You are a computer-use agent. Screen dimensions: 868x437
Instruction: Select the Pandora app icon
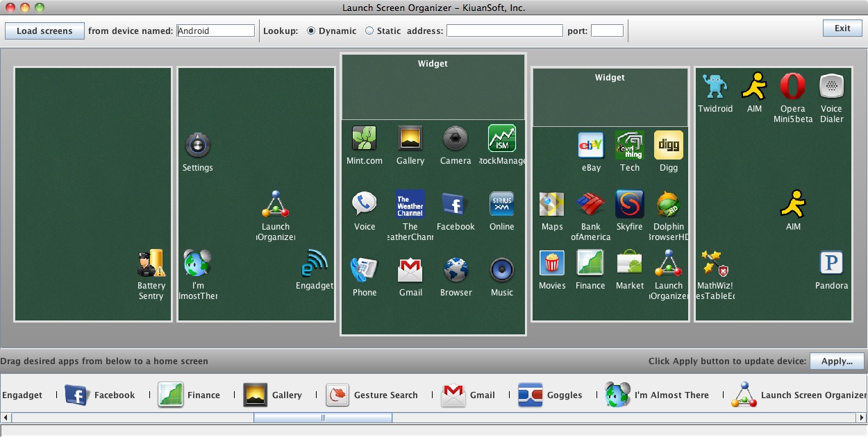(831, 264)
